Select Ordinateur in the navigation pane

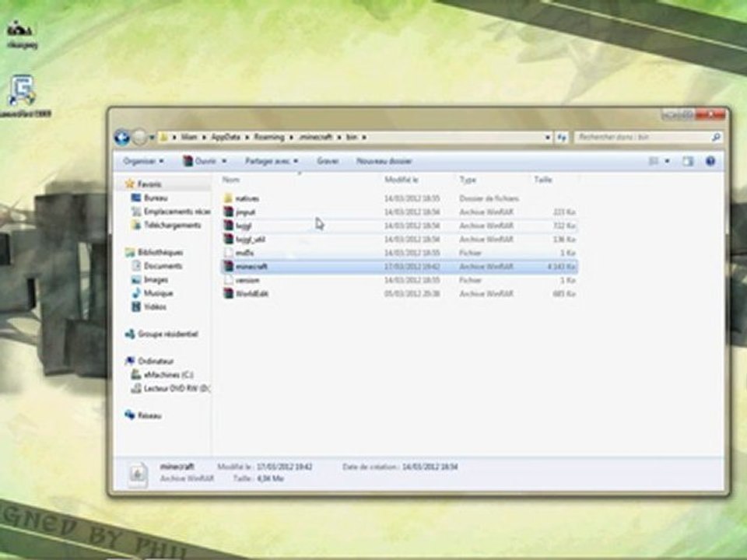(156, 362)
